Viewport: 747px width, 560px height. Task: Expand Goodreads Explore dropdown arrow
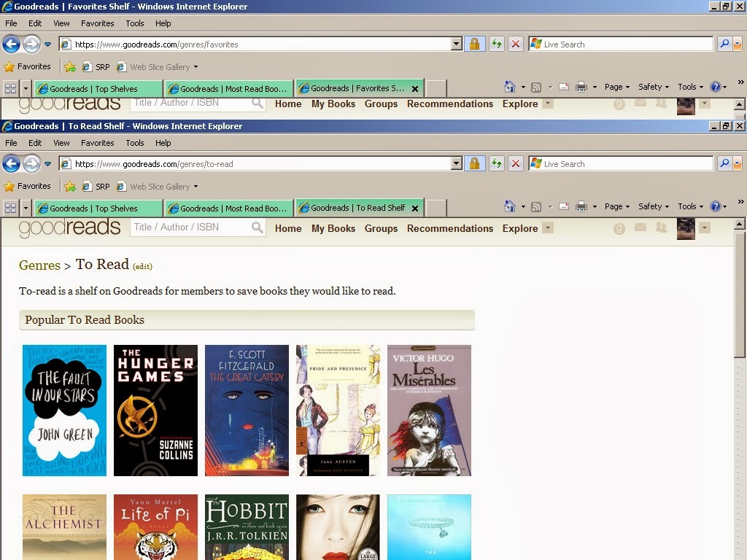pyautogui.click(x=548, y=228)
